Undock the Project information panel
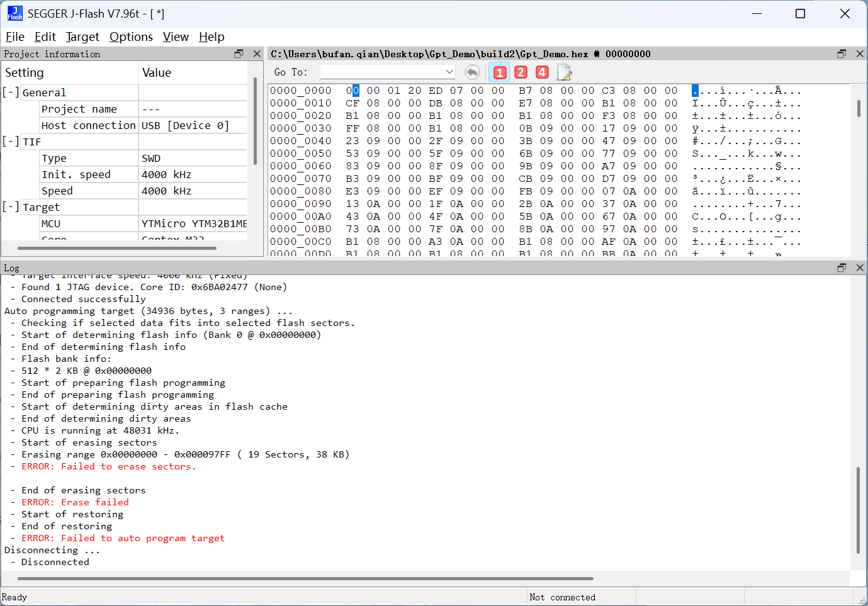 (239, 54)
